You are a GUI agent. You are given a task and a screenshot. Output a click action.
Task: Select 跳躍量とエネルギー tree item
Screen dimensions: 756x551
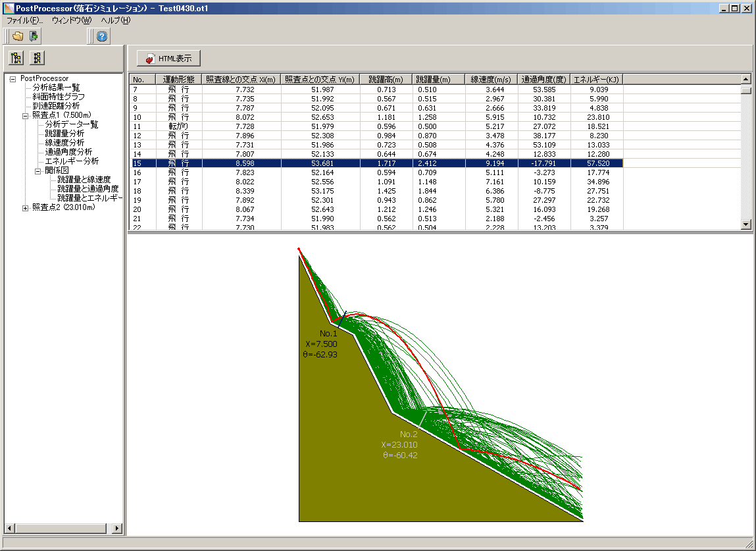point(89,197)
